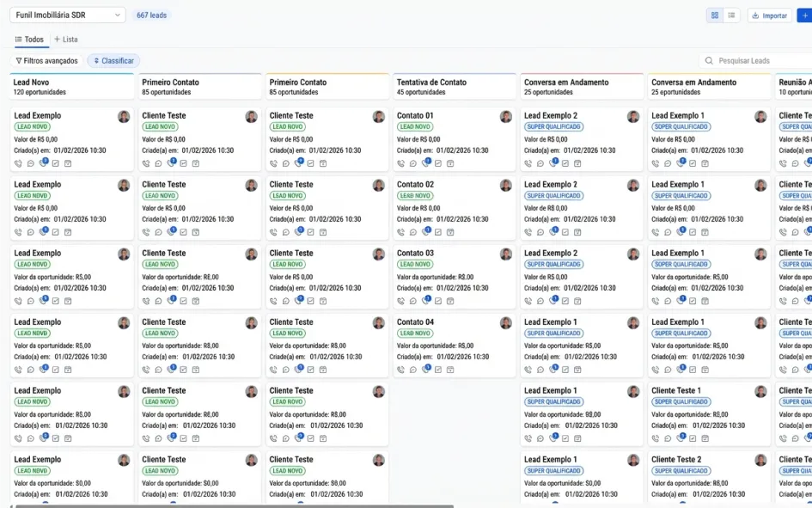Open the calendar icon on Contato 03

pyautogui.click(x=450, y=301)
